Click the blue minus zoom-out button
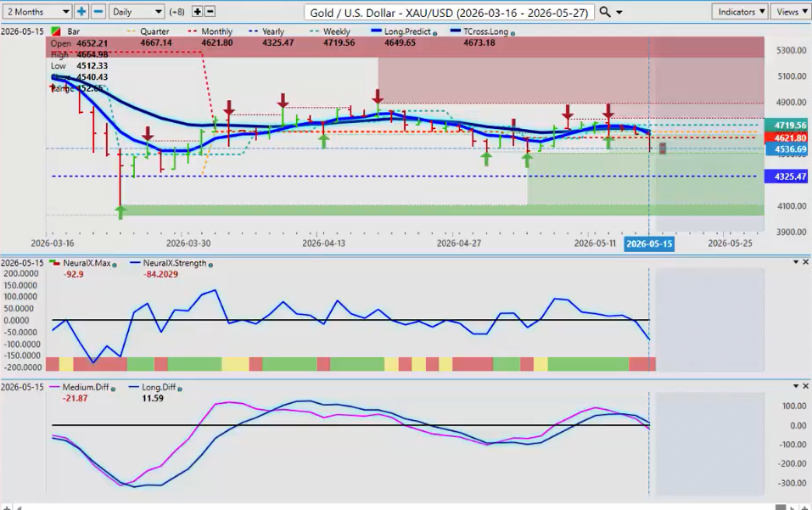 tap(98, 11)
